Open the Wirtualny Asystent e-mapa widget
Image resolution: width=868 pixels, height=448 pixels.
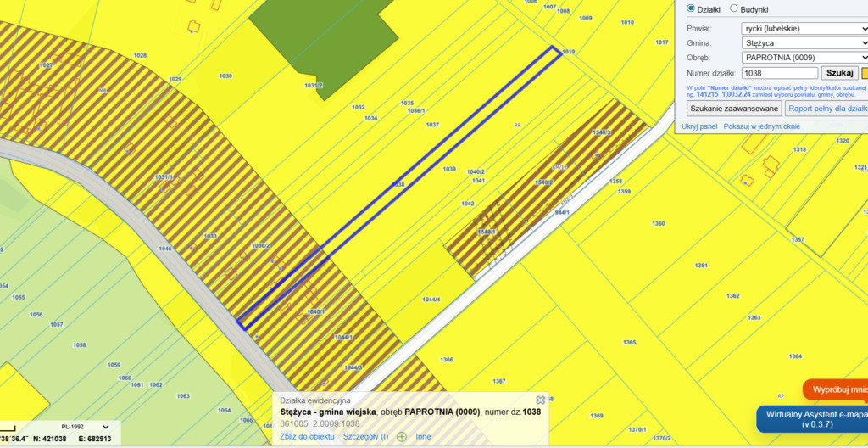(x=812, y=419)
